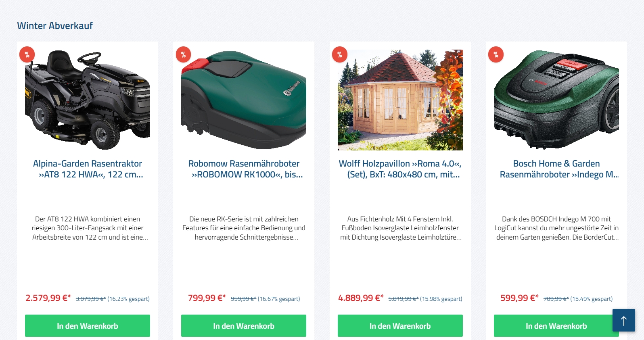
Task: Click the discount badge on Alpina-Garden Rasentraktor
Action: click(27, 54)
